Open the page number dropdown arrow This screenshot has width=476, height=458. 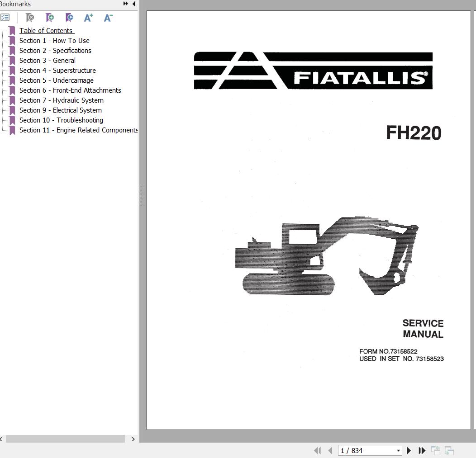398,450
